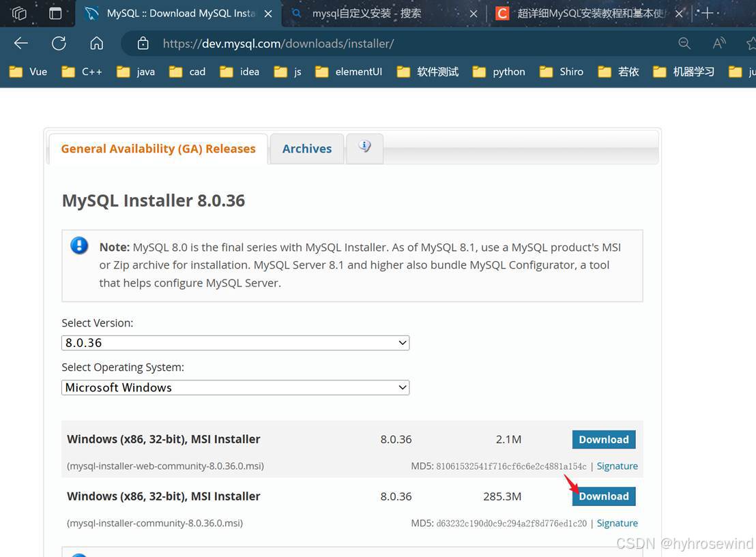View site info via the lock icon
Viewport: 756px width, 557px height.
143,44
